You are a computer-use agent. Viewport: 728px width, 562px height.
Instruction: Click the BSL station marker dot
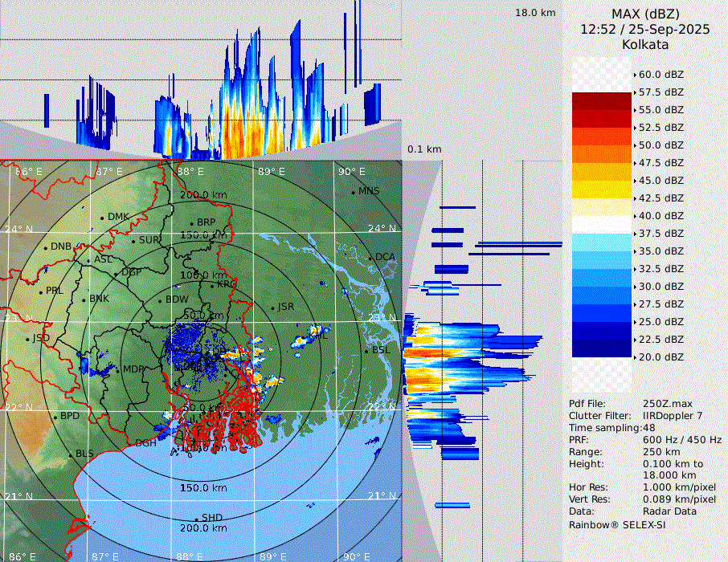coord(368,351)
